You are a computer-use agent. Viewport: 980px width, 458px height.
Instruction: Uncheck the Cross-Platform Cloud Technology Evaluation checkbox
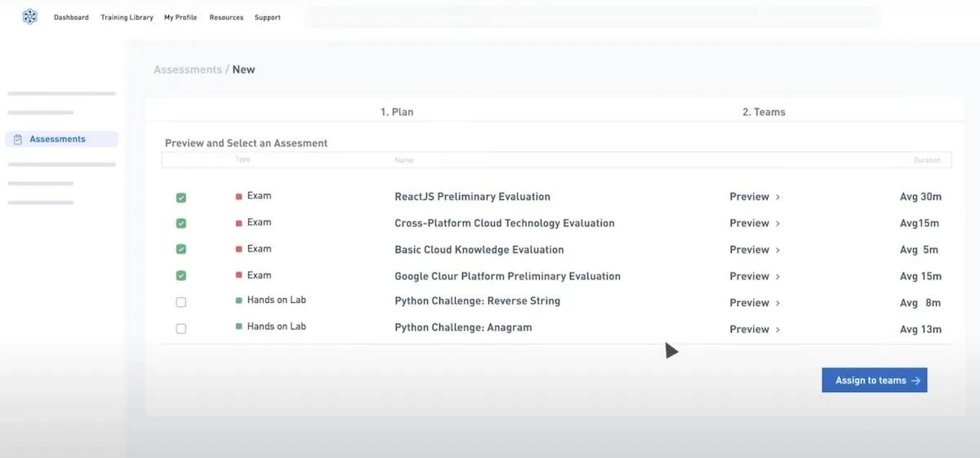(x=181, y=224)
